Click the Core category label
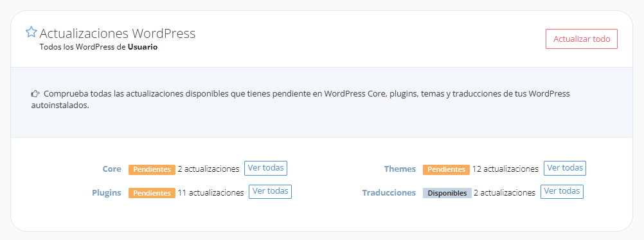The image size is (644, 240). pyautogui.click(x=112, y=169)
